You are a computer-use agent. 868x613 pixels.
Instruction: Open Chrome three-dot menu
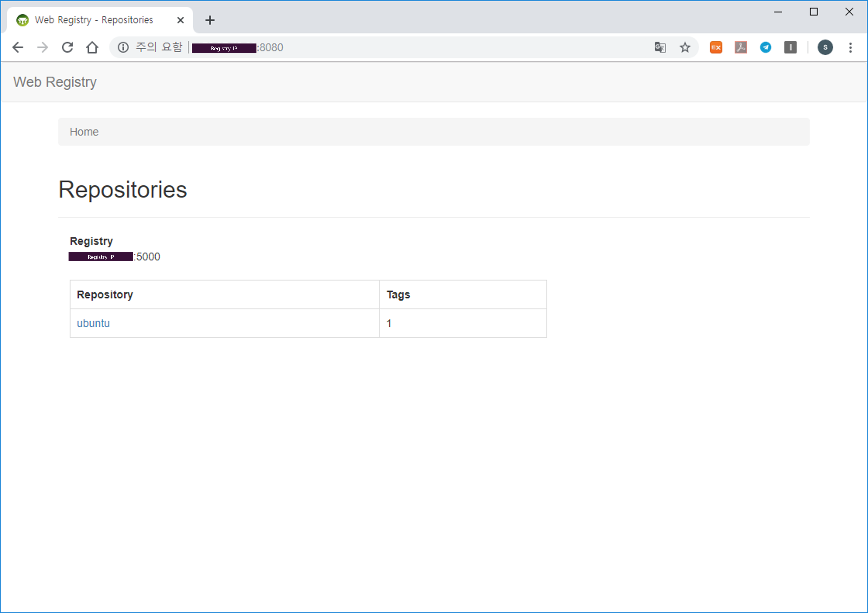click(x=850, y=47)
